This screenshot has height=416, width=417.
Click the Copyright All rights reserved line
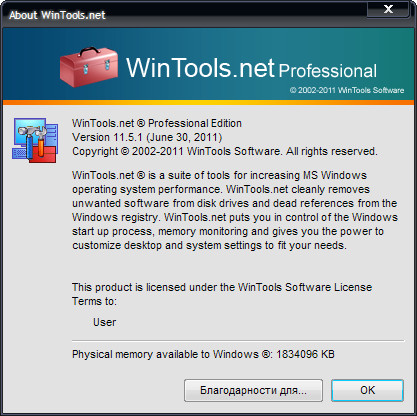(x=225, y=151)
